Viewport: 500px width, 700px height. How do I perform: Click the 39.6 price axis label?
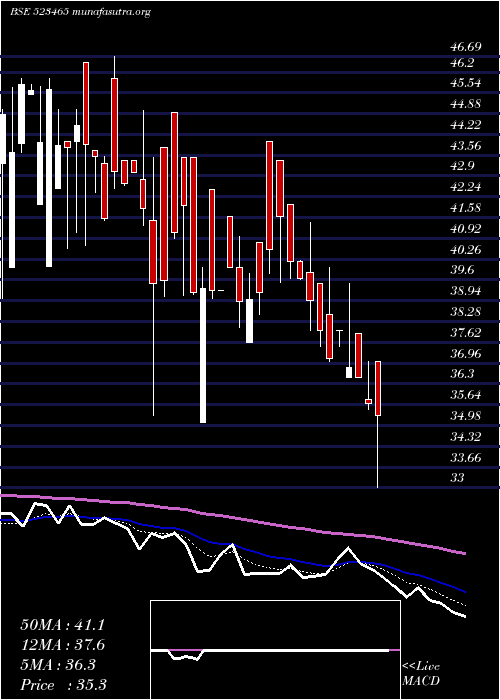(x=461, y=270)
